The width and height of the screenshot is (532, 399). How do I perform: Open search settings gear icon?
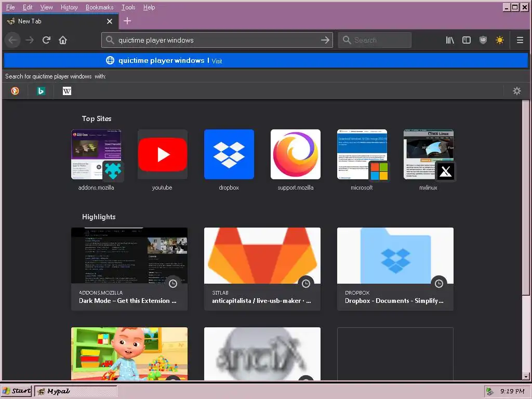[x=517, y=91]
